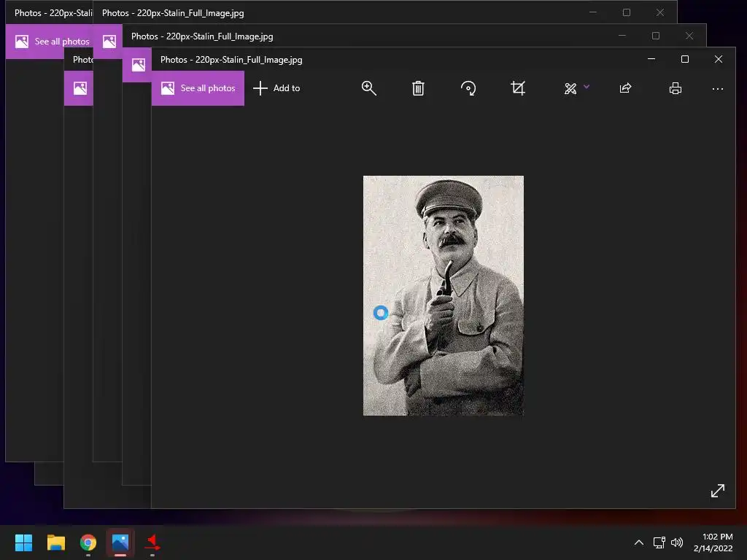Click See all photos in front window
This screenshot has height=560, width=747.
(x=198, y=88)
